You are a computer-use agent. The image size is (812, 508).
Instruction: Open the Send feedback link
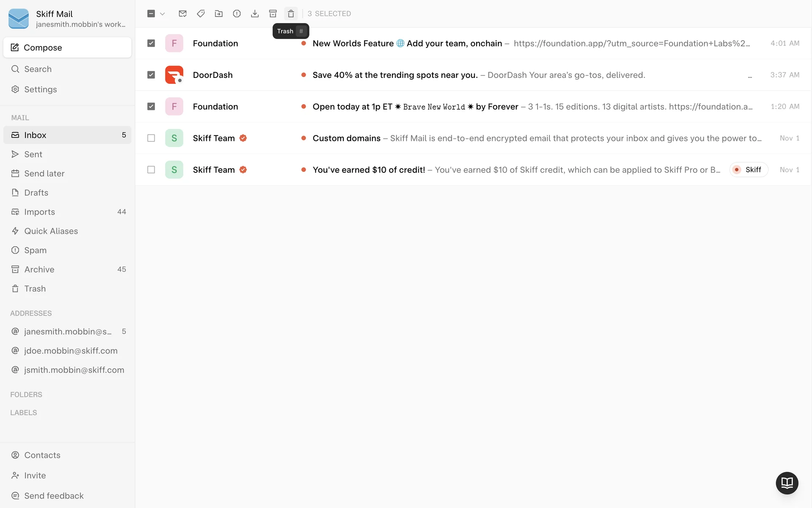54,496
